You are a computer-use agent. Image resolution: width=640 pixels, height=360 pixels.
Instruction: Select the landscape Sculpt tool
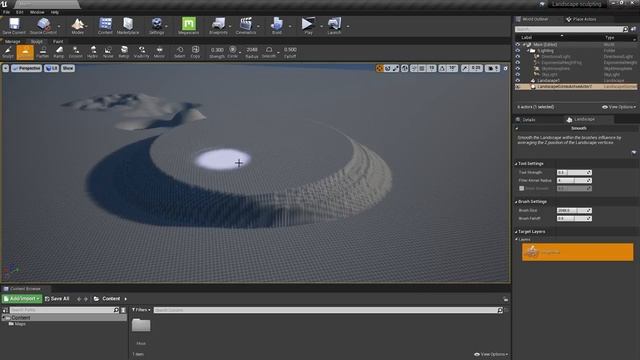pos(8,52)
